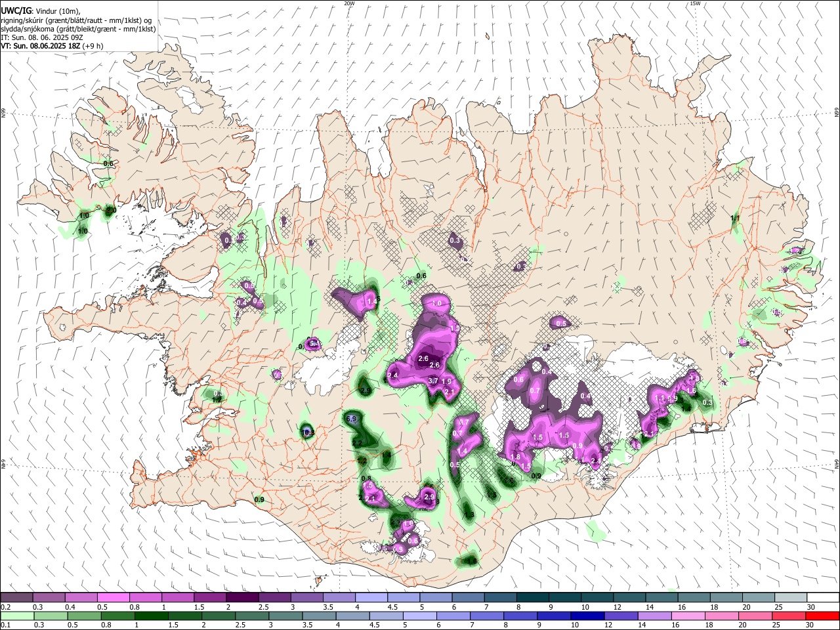Click the 'Vindur (10m)' header text
840x630 pixels.
pyautogui.click(x=56, y=11)
